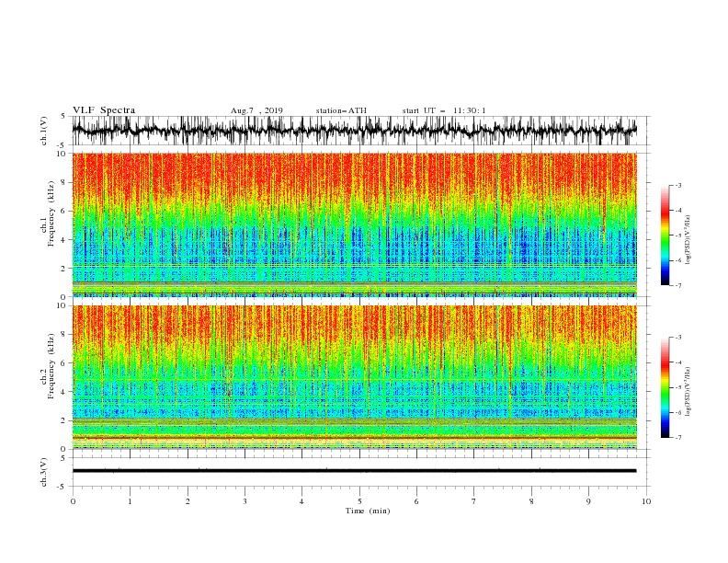Click the "-7" label on ch.2 colorbar
This screenshot has height=563, width=728.
(678, 437)
